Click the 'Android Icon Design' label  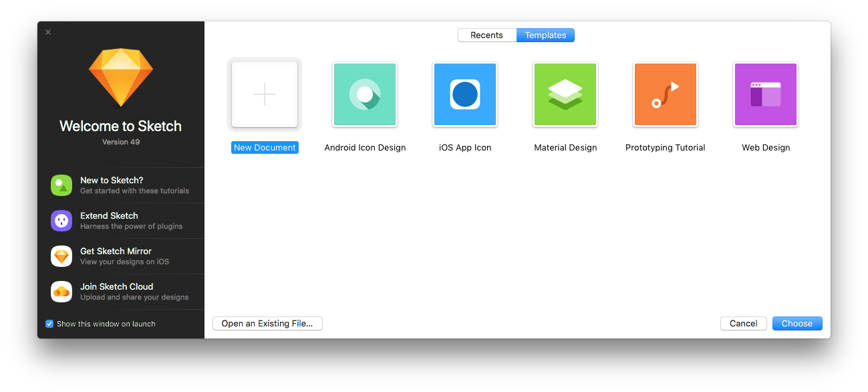[x=365, y=148]
